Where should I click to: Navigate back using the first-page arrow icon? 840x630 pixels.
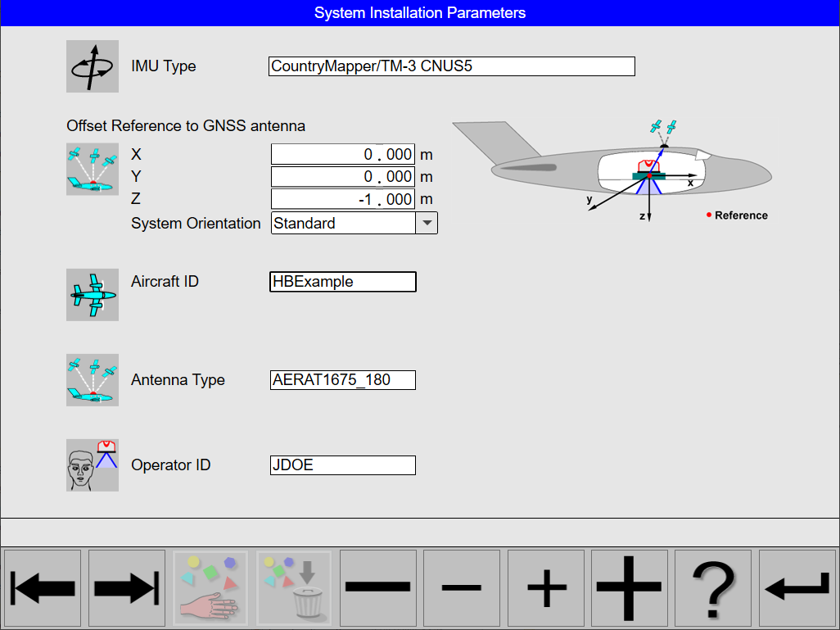43,587
